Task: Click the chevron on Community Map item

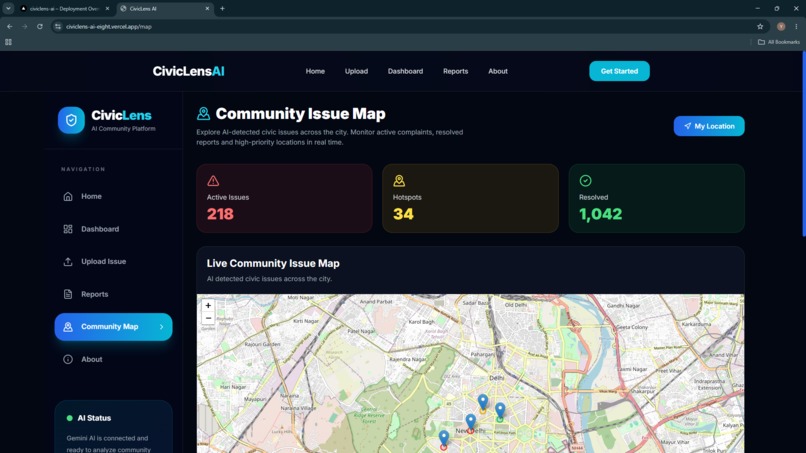Action: click(161, 327)
